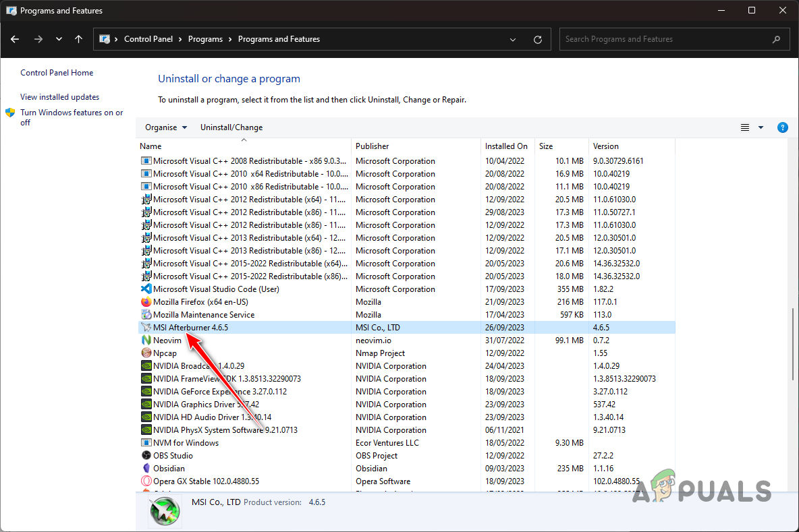Click the Neovim program icon
This screenshot has width=799, height=532.
[x=146, y=340]
